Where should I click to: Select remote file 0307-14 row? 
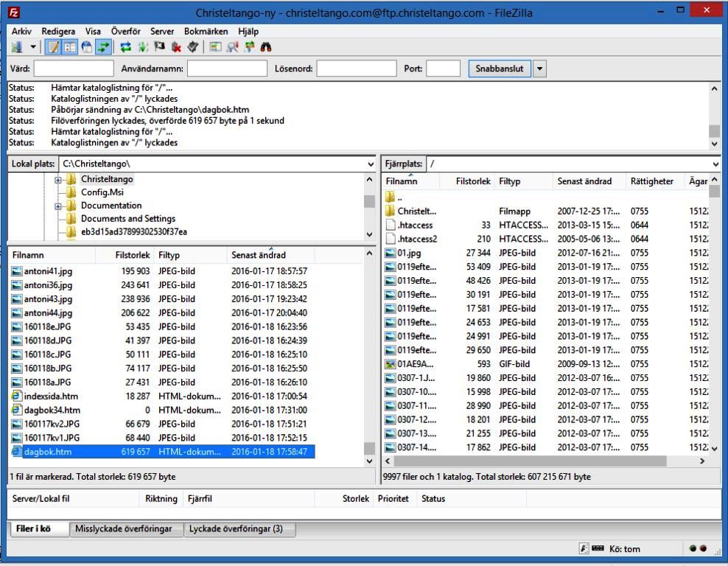(x=546, y=447)
